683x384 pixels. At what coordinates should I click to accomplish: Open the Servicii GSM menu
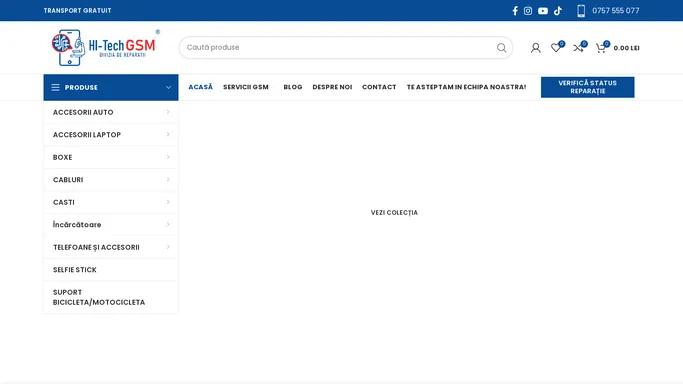(x=246, y=87)
